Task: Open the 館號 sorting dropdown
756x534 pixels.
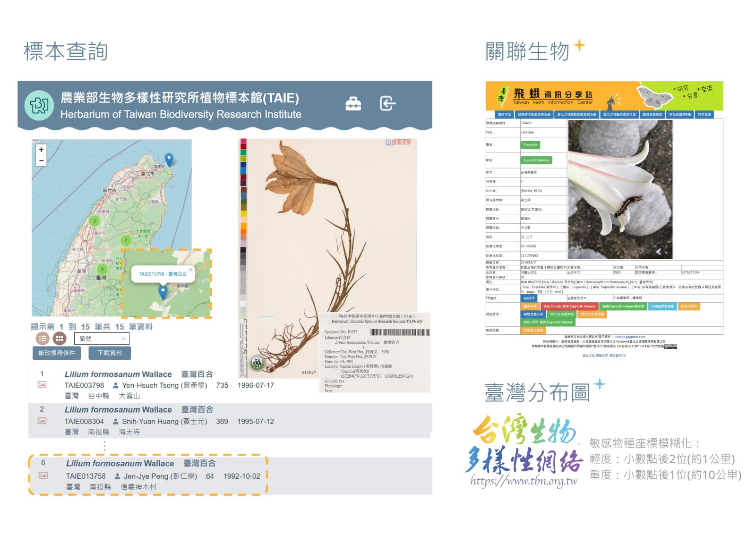Action: pos(102,338)
